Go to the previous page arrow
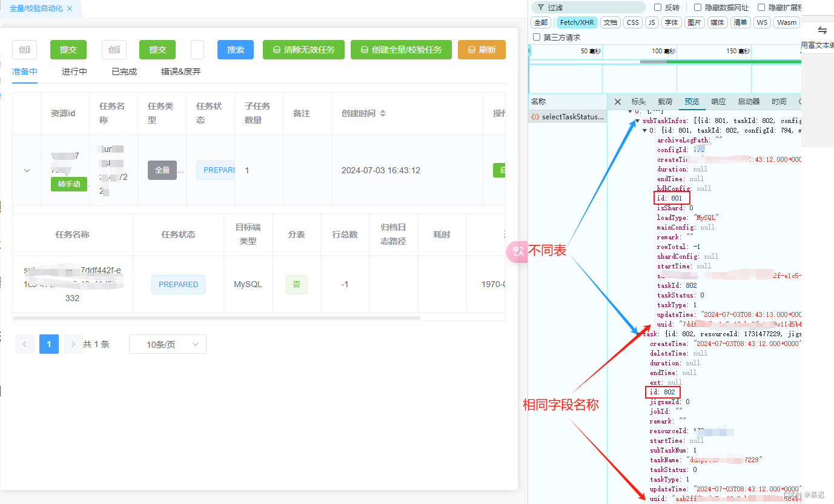The height and width of the screenshot is (504, 834). click(25, 344)
